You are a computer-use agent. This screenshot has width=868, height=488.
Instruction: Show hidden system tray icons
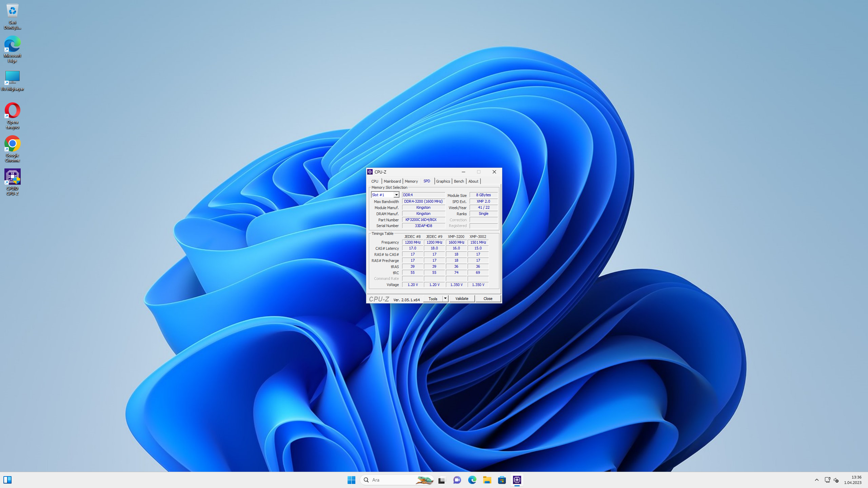[x=817, y=480]
